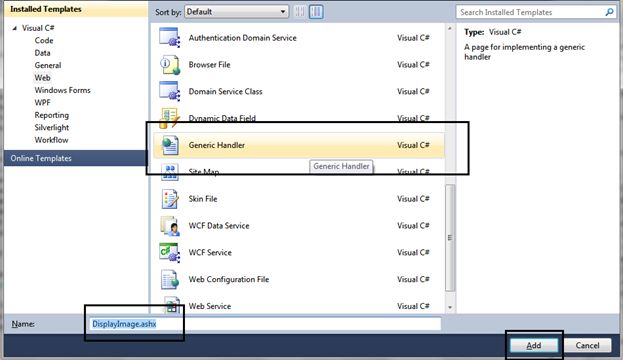Select the Data category
Viewport: 623px width, 360px height.
pos(42,53)
